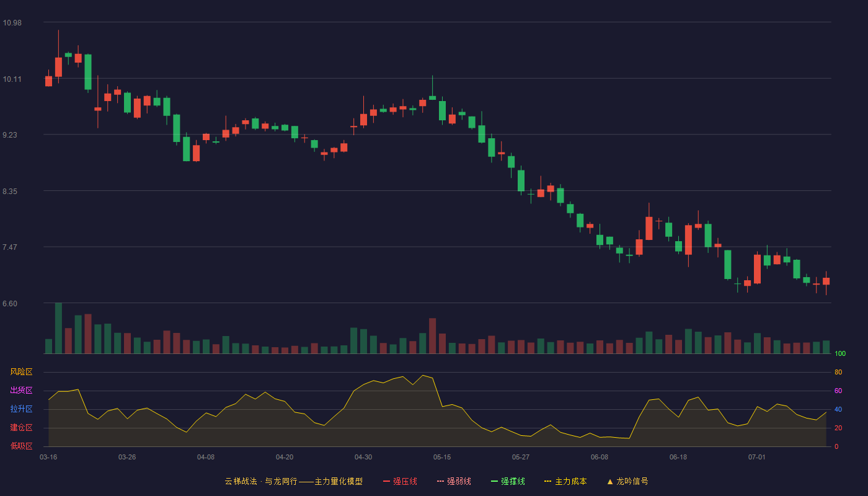Click the 龙吟信号 yellow triangle icon

point(610,481)
